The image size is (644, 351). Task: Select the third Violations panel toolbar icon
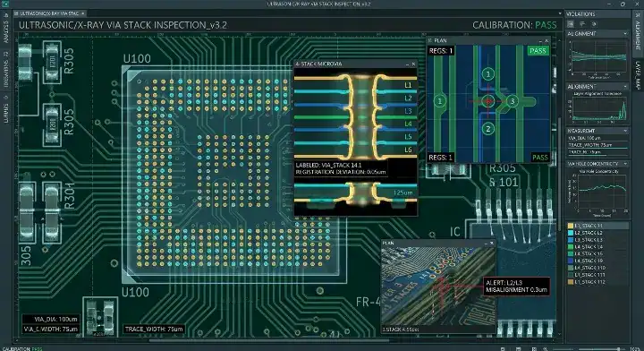pos(594,24)
